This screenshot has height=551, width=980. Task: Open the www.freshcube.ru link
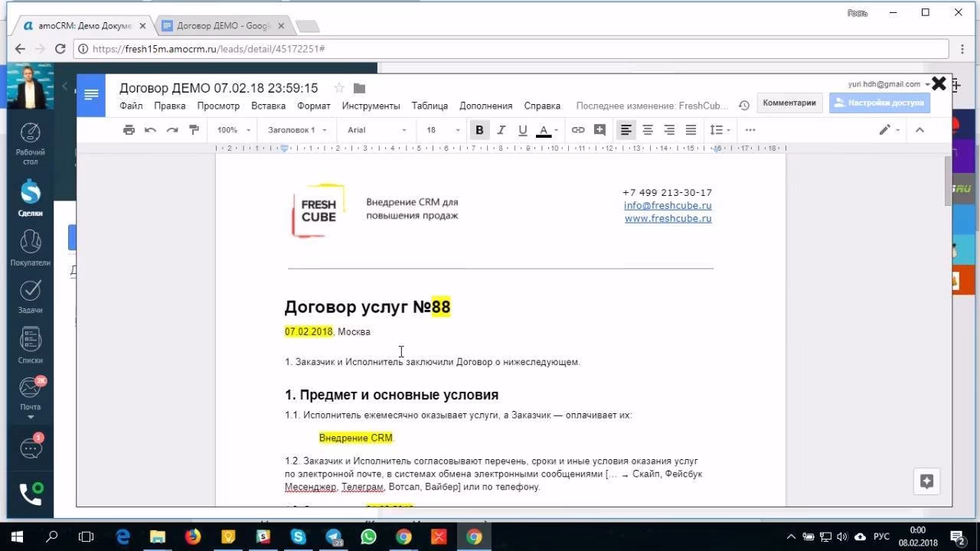click(668, 218)
